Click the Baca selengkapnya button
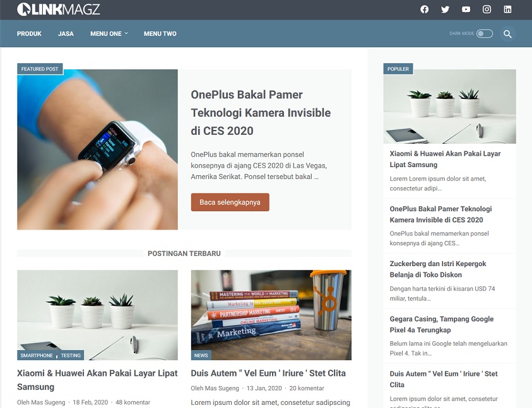Image resolution: width=532 pixels, height=408 pixels. click(x=230, y=202)
